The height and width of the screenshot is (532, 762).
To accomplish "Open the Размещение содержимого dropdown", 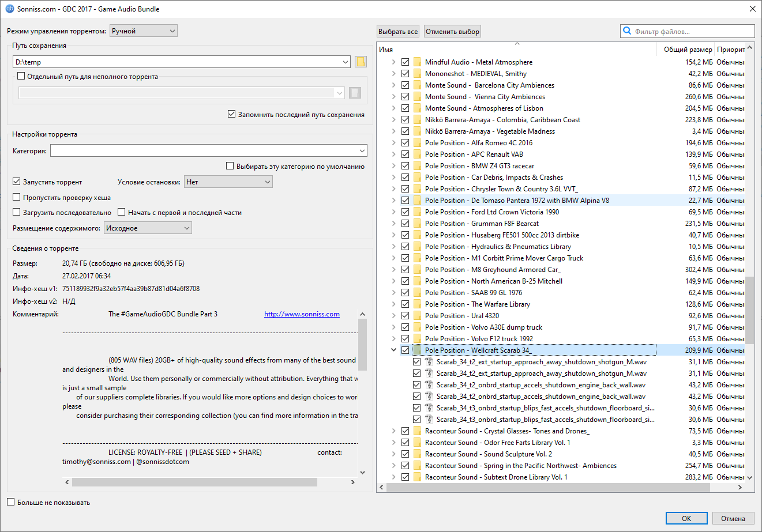I will click(x=148, y=228).
